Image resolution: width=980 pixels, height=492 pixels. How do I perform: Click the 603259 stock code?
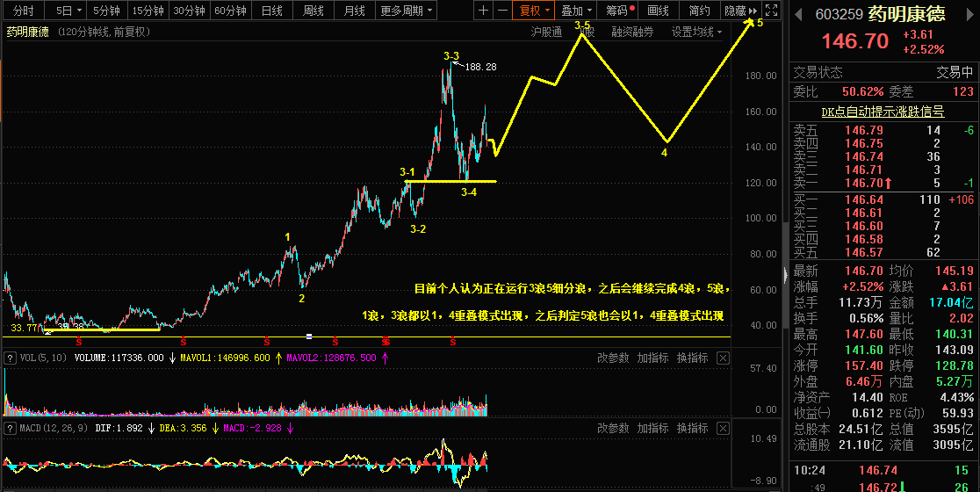(x=839, y=14)
